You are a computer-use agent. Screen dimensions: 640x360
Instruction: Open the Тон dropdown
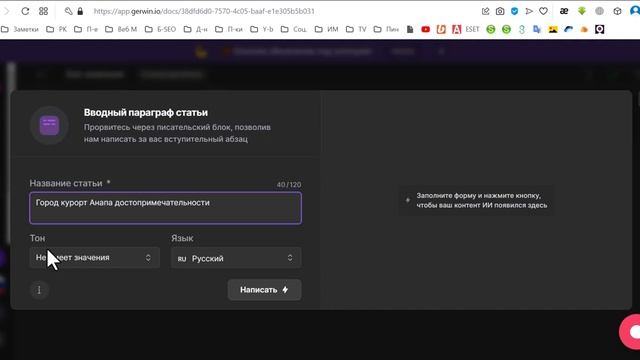[x=94, y=258]
